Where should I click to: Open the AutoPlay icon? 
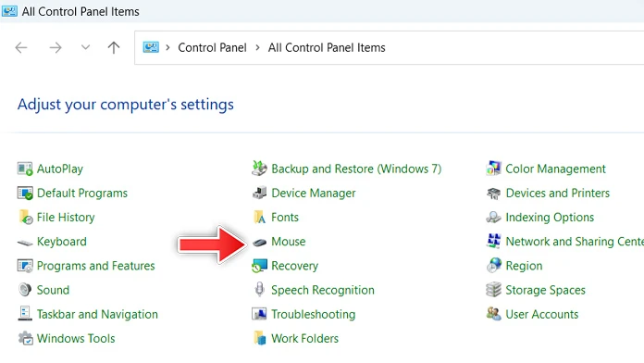[x=25, y=169]
